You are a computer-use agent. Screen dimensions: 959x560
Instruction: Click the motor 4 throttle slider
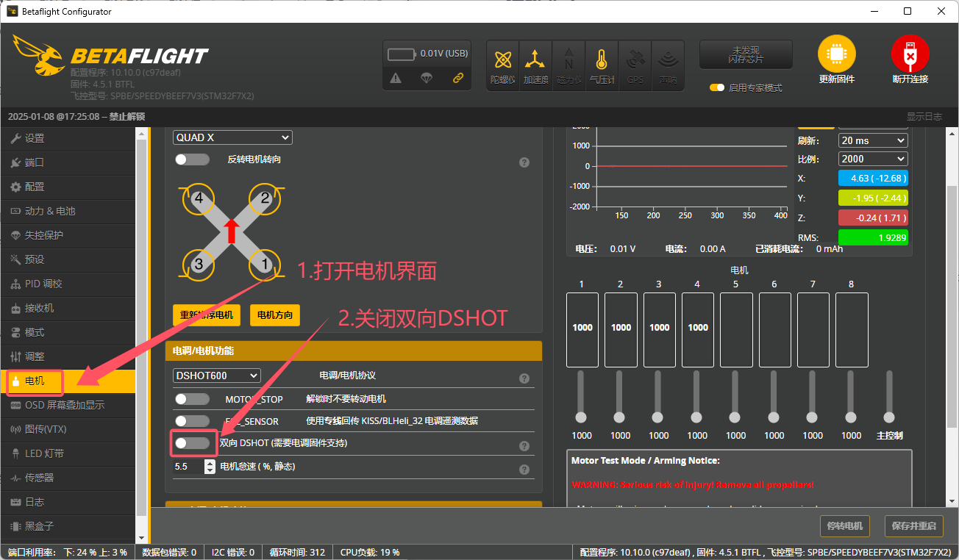pos(696,398)
